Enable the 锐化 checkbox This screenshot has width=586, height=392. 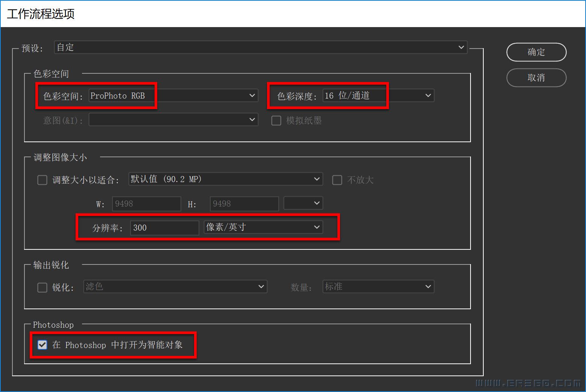coord(42,287)
